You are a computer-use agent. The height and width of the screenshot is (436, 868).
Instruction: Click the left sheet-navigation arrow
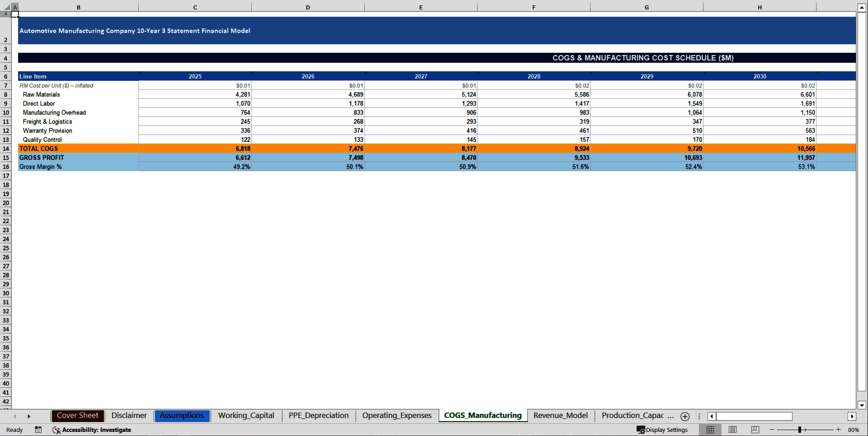pyautogui.click(x=14, y=416)
